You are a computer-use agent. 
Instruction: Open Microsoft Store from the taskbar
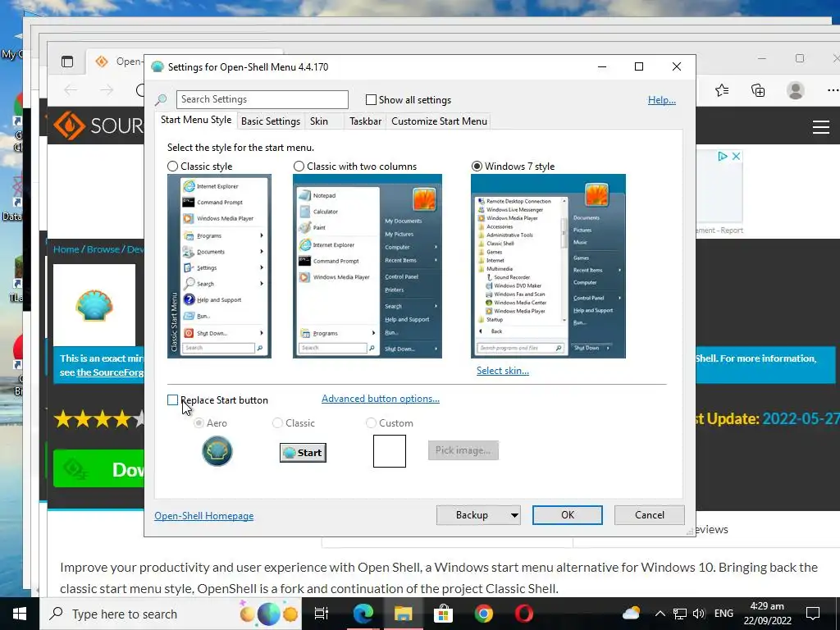pos(443,614)
